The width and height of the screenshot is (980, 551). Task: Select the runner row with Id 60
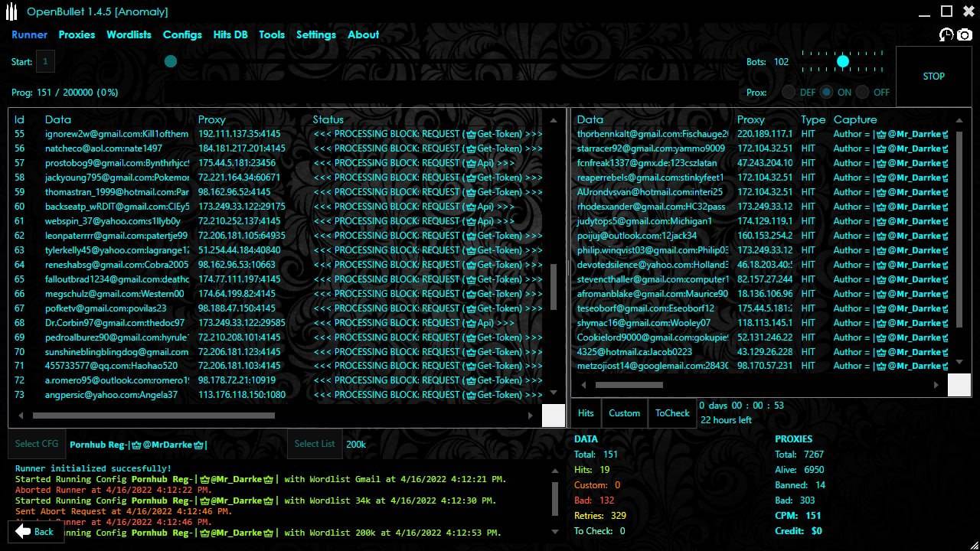(279, 207)
